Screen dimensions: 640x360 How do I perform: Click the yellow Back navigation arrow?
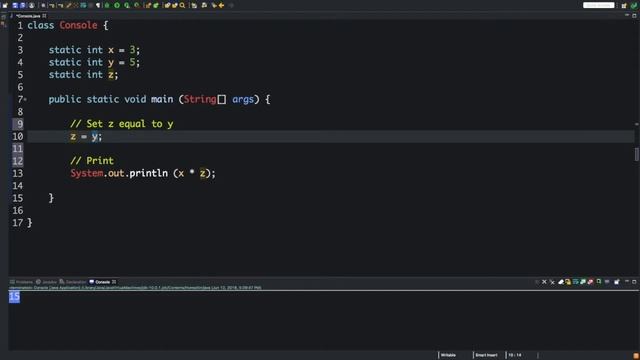(x=221, y=5)
